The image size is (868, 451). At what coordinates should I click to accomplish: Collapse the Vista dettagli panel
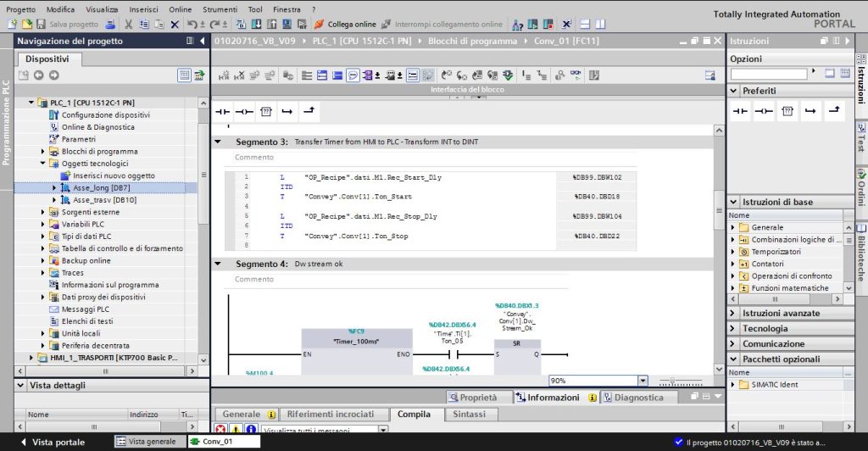[20, 385]
